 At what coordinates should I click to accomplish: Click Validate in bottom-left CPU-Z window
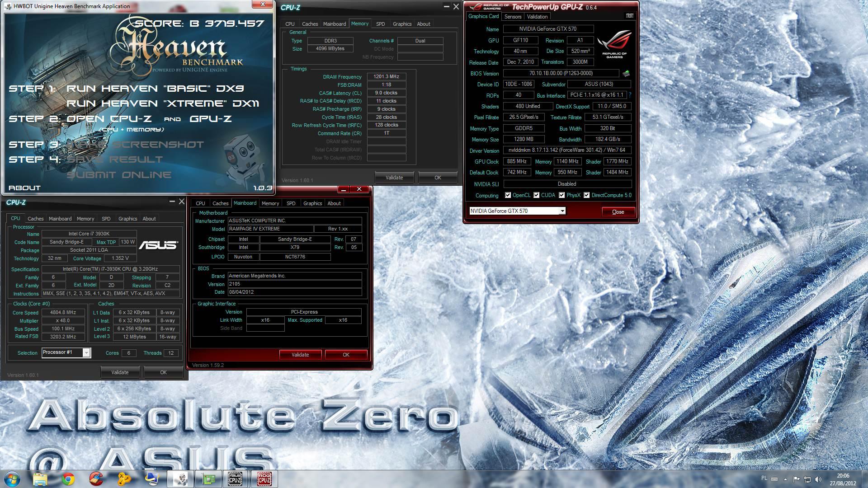pos(120,372)
